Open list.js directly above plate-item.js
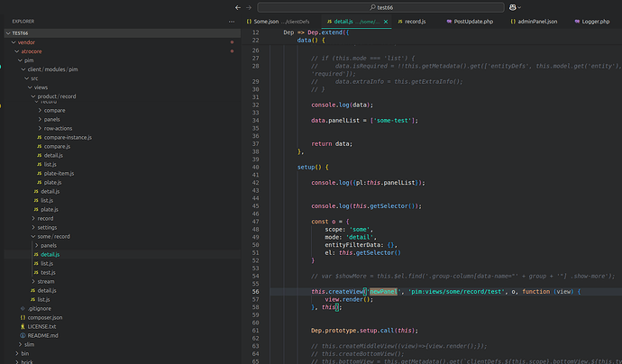 [x=50, y=165]
